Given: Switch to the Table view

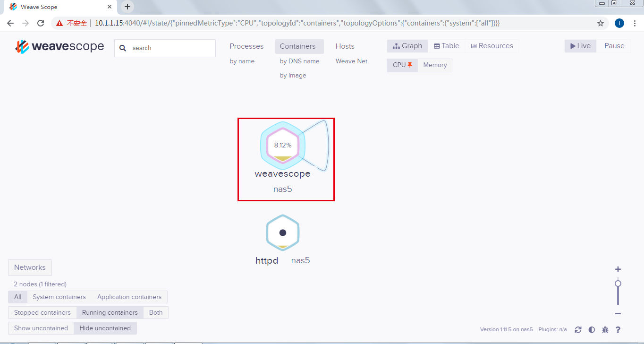Looking at the screenshot, I should point(447,46).
